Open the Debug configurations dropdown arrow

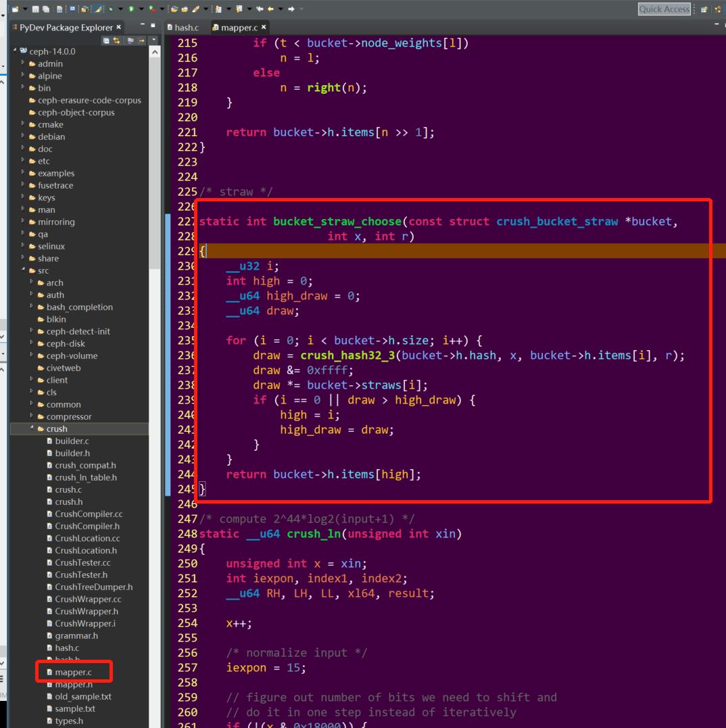point(121,9)
